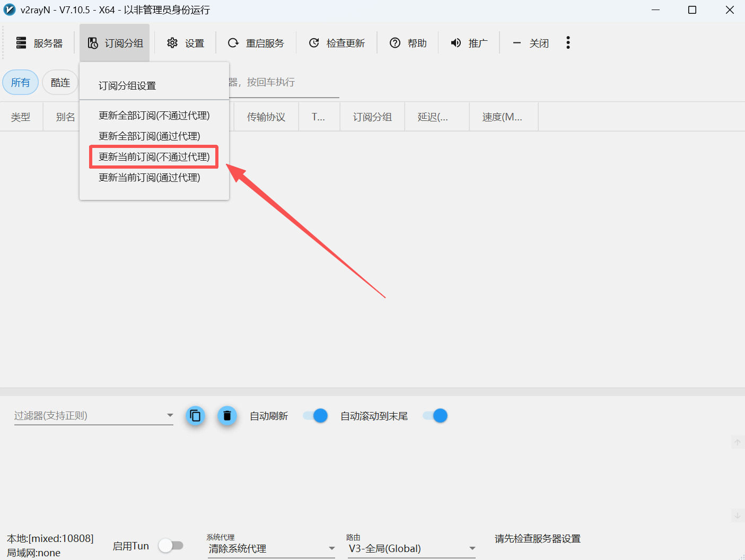Screen dimensions: 745x560
Task: Choose 更新当前订阅(不通过代理)
Action: 154,157
